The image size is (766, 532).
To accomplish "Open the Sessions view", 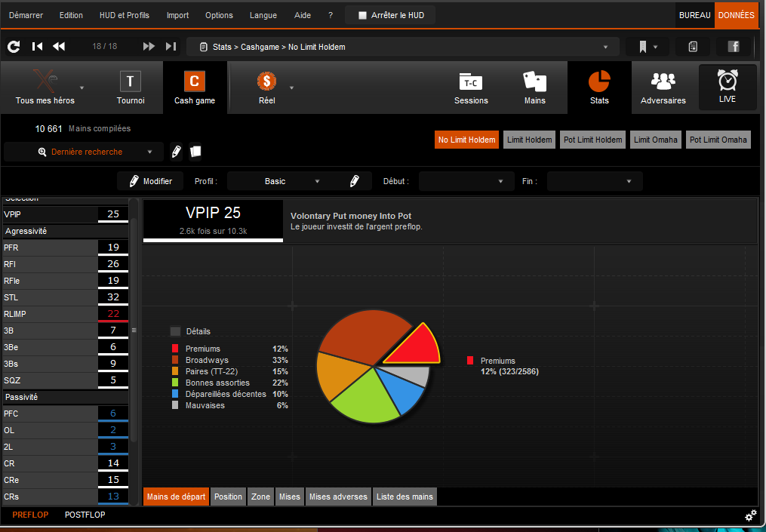I will (471, 88).
